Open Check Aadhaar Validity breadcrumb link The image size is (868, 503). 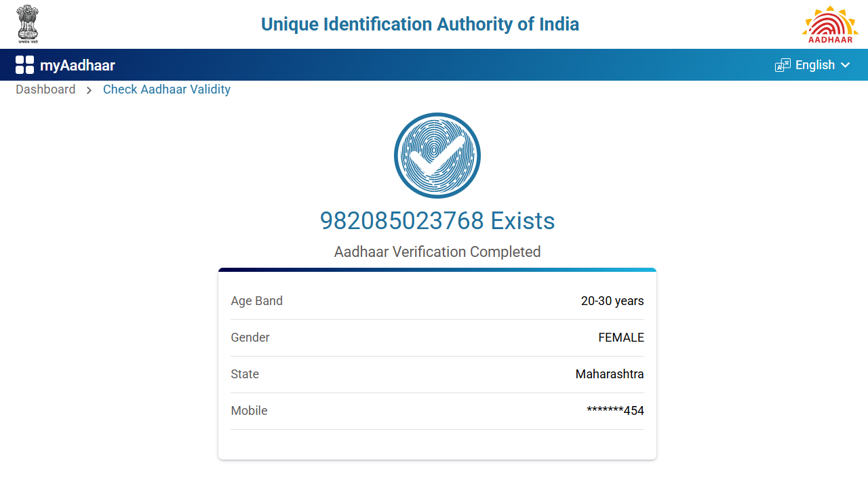click(167, 89)
